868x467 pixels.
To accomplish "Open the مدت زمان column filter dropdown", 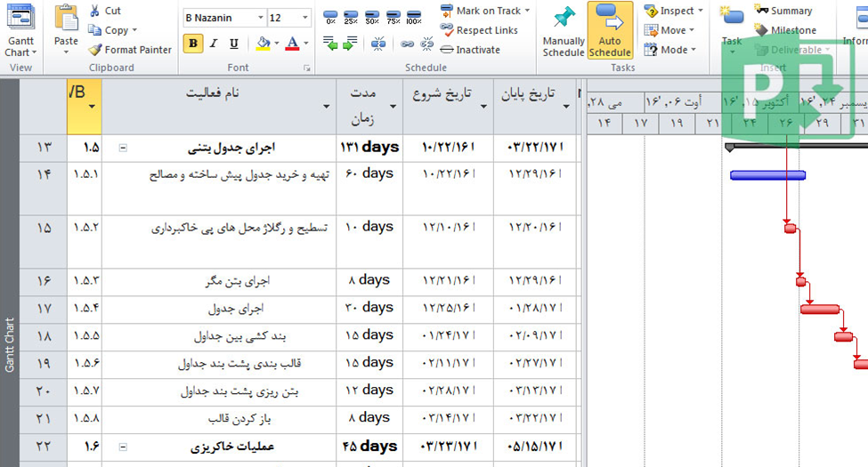I will [x=393, y=106].
